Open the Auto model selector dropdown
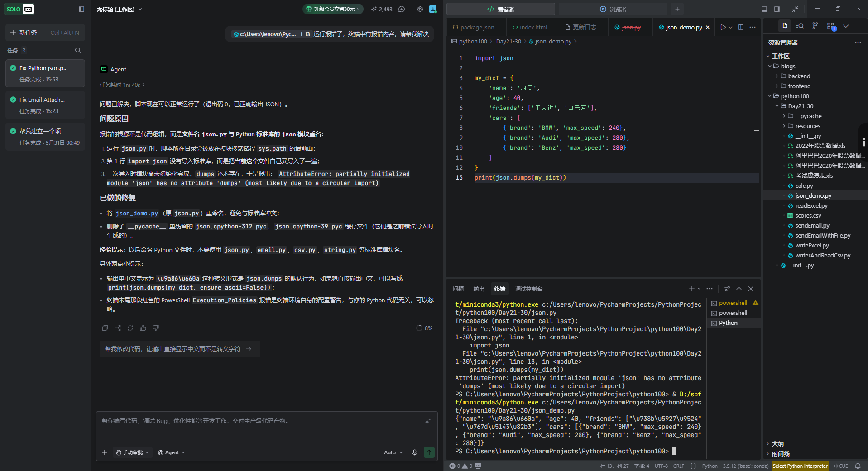 393,452
